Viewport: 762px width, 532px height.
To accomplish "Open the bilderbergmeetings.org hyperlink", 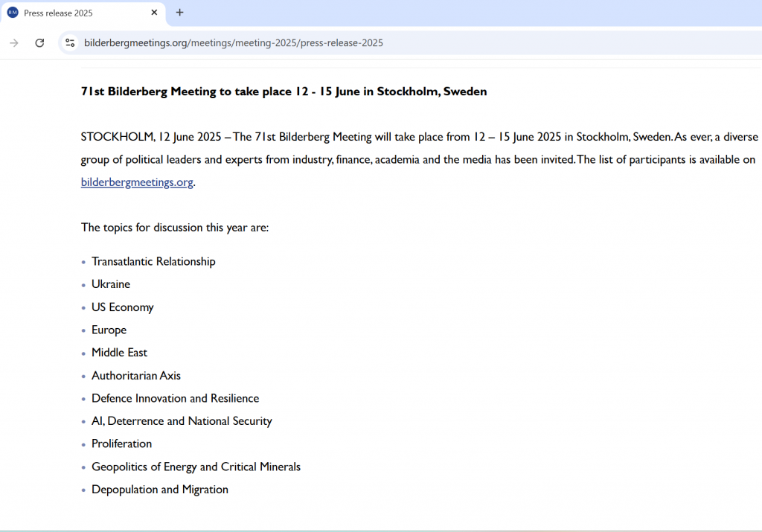I will click(137, 182).
